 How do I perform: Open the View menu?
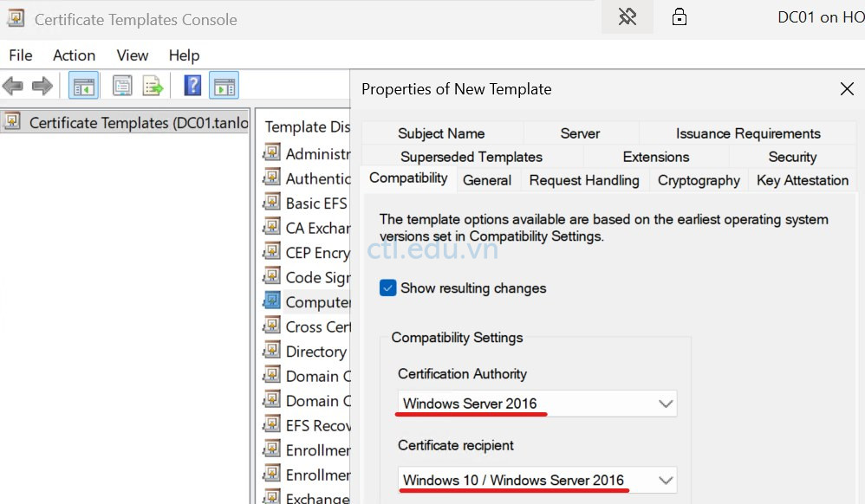coord(132,55)
